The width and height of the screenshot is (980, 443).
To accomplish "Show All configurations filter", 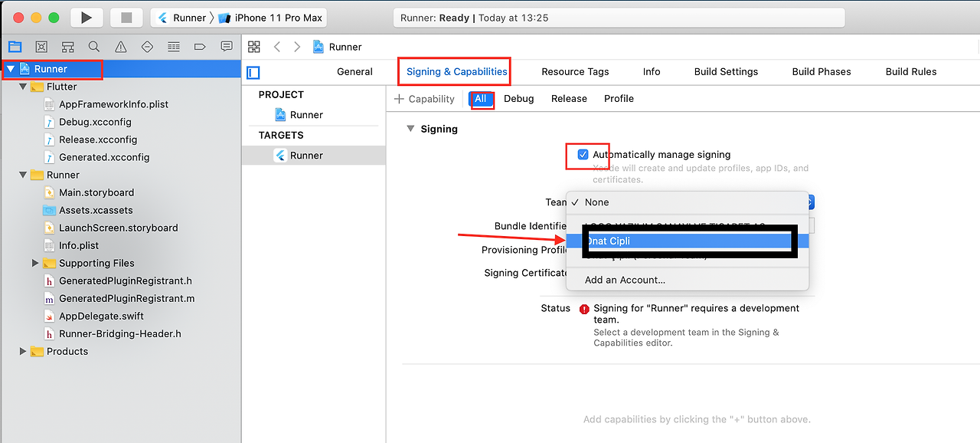I will point(481,98).
